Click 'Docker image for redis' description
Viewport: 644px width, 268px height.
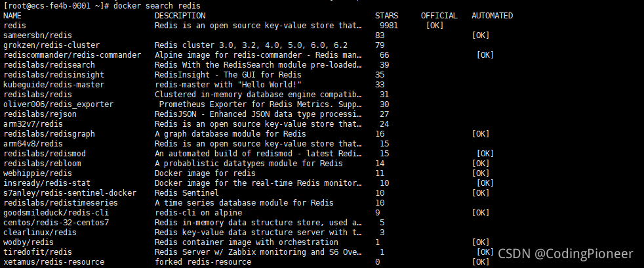pos(205,173)
